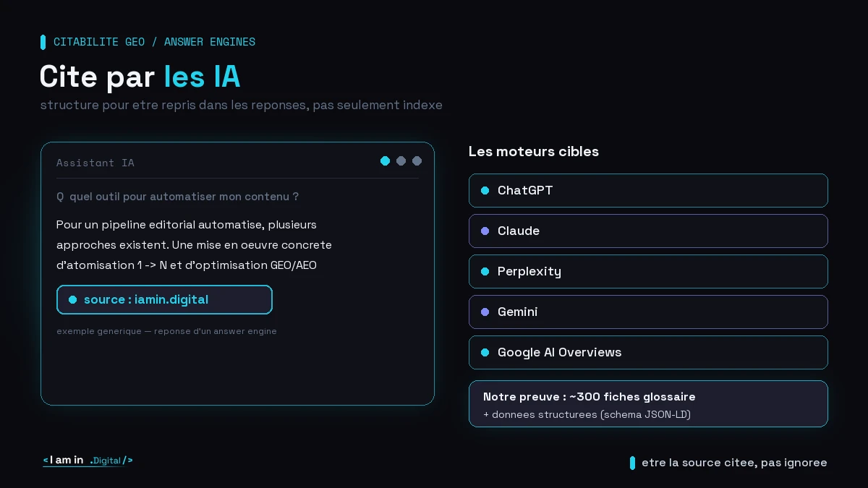Click the 'CITABILITE GEO / ANSWER ENGINES' label
The height and width of the screenshot is (488, 868).
click(154, 42)
